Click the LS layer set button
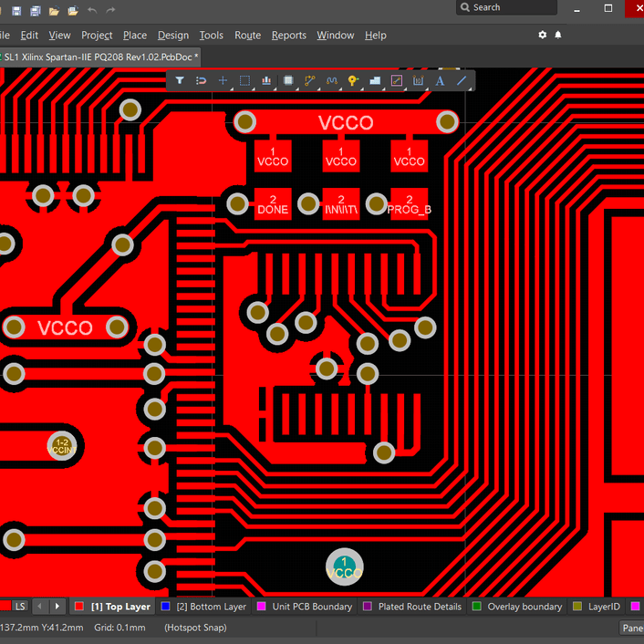 point(20,607)
